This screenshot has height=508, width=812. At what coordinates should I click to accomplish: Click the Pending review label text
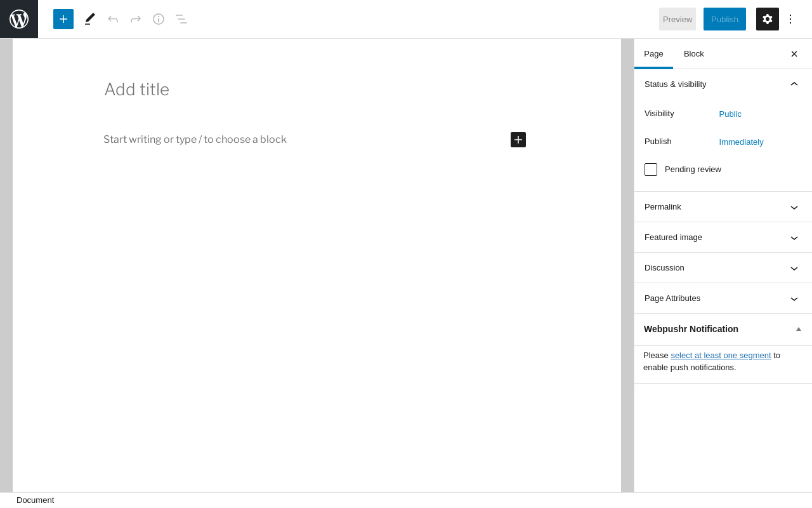693,170
